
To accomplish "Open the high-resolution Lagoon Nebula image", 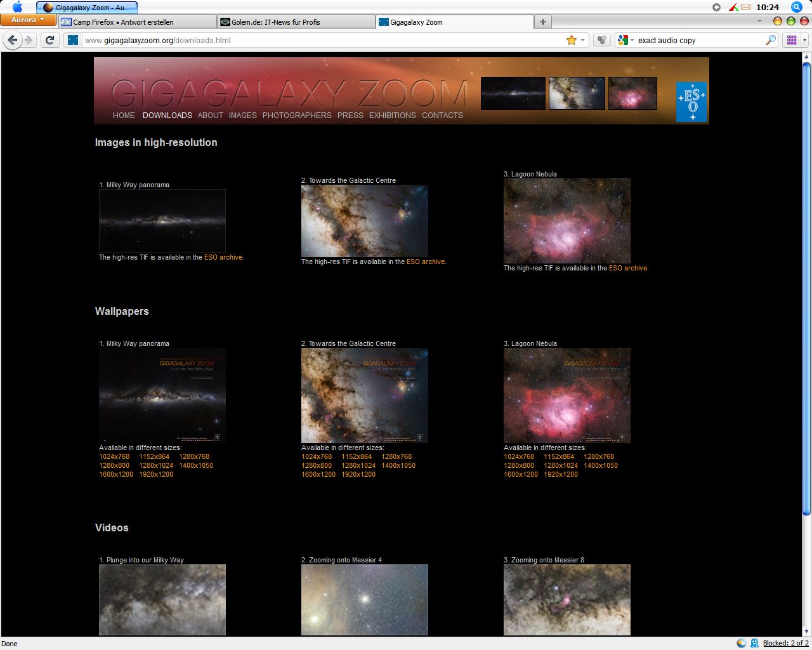I will tap(567, 221).
